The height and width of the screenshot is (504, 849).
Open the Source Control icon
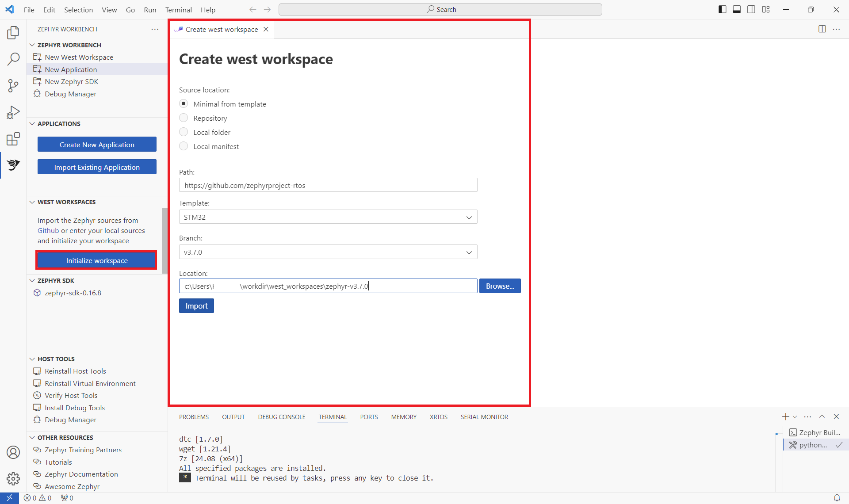pyautogui.click(x=13, y=86)
